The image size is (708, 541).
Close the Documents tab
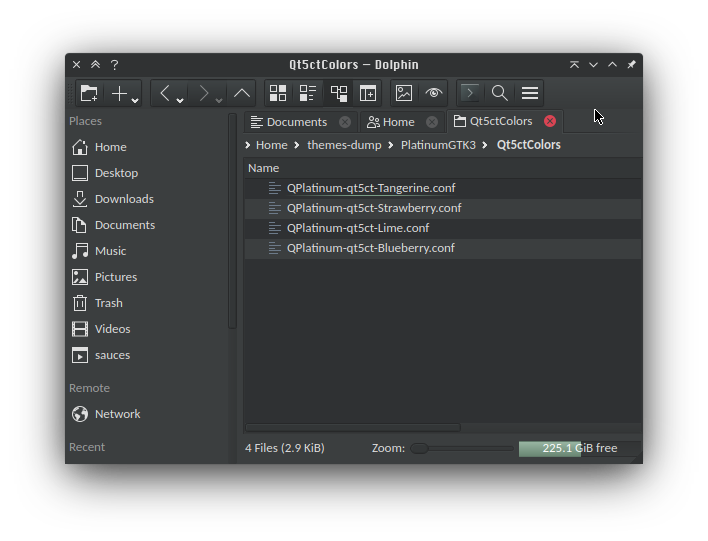[x=345, y=122]
